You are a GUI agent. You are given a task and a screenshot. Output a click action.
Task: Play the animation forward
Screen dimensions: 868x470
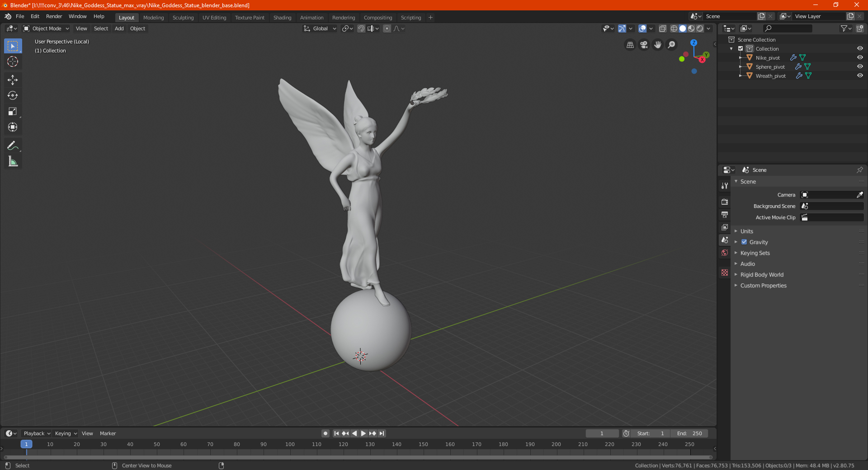pos(363,433)
